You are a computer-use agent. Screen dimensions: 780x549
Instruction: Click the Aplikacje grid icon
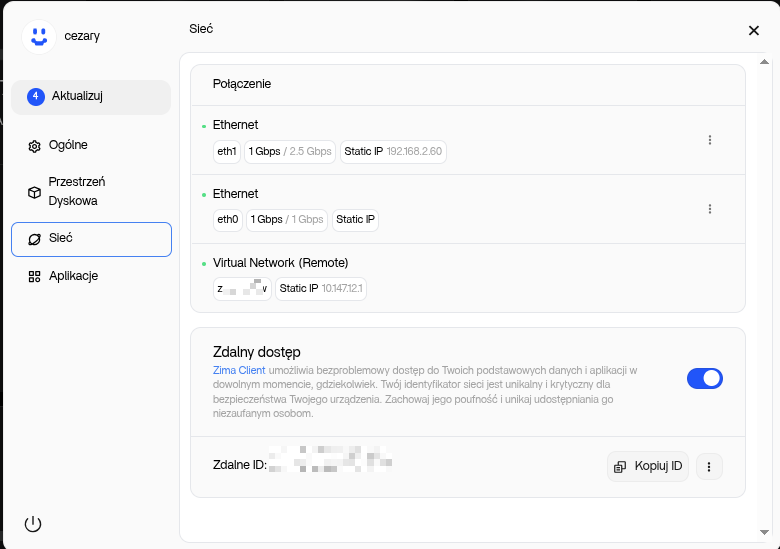34,276
